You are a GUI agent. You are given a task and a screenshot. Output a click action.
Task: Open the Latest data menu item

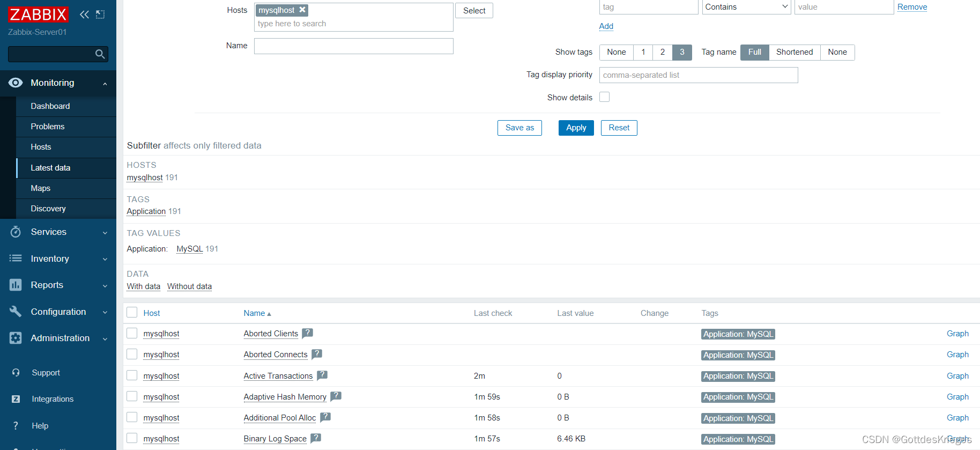(66, 168)
